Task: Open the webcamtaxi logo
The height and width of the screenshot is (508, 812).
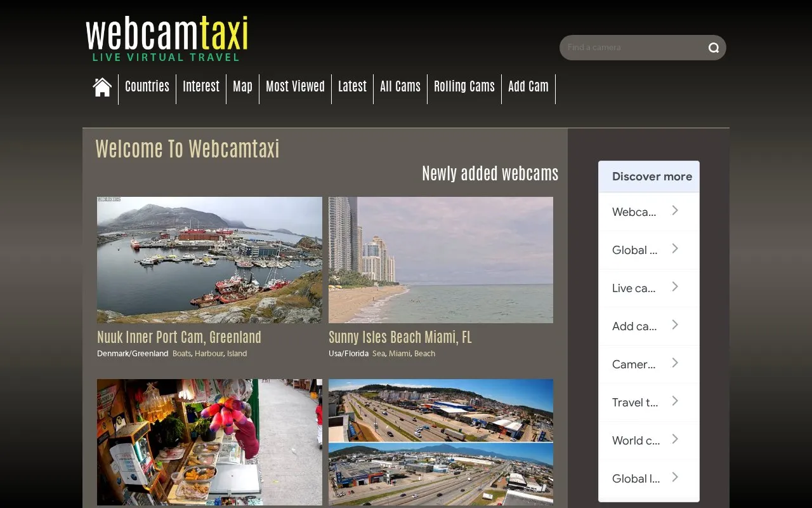Action: [x=167, y=39]
